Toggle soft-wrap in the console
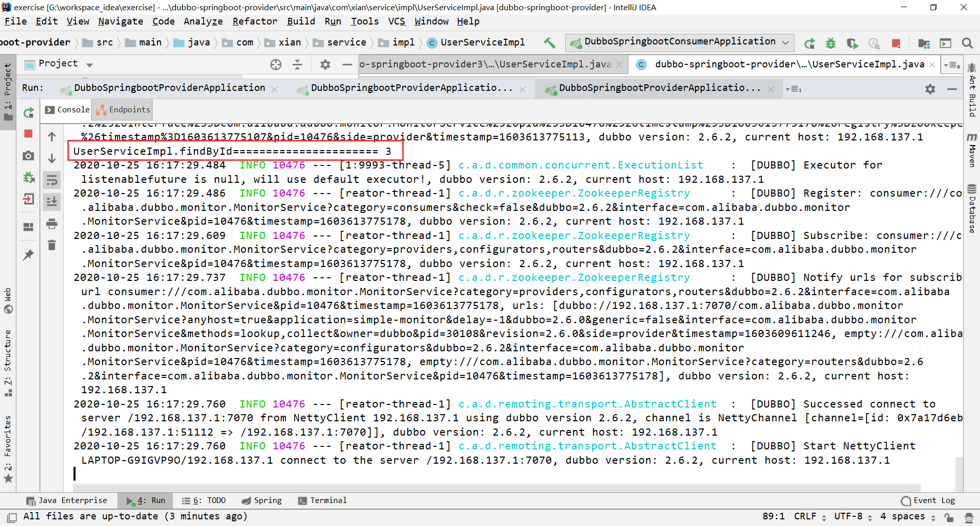The height and width of the screenshot is (526, 980). click(52, 180)
